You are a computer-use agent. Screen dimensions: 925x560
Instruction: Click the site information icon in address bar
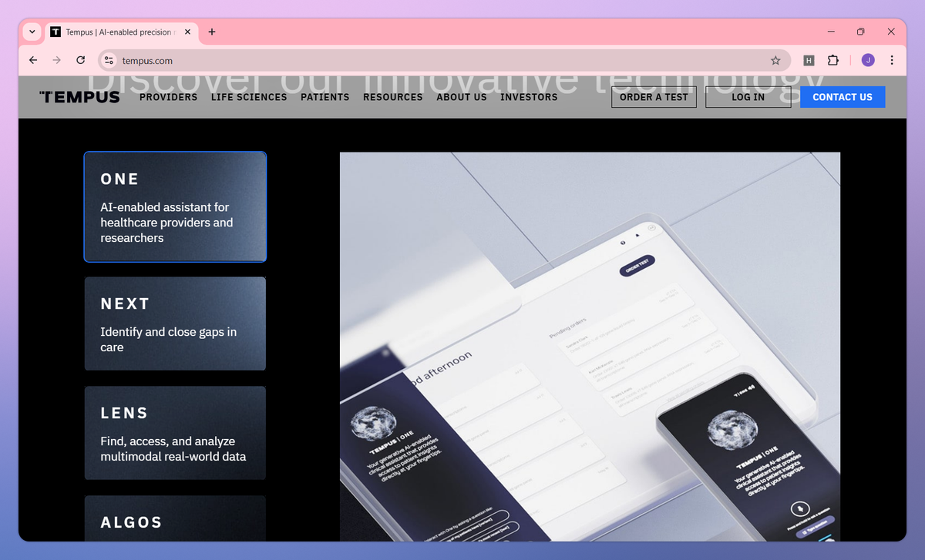(108, 60)
